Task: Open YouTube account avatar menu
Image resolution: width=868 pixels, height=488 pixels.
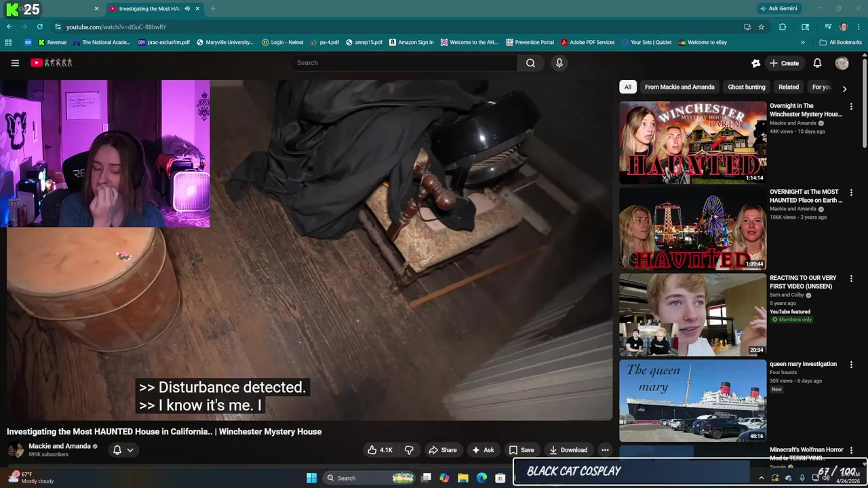Action: click(842, 63)
